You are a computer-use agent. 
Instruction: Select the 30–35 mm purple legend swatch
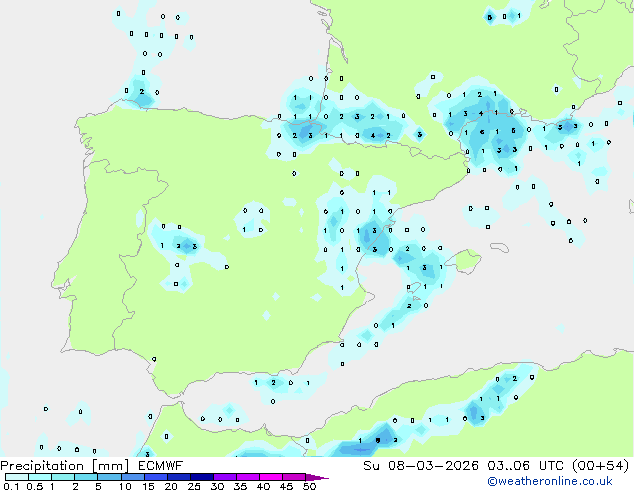coord(225,477)
